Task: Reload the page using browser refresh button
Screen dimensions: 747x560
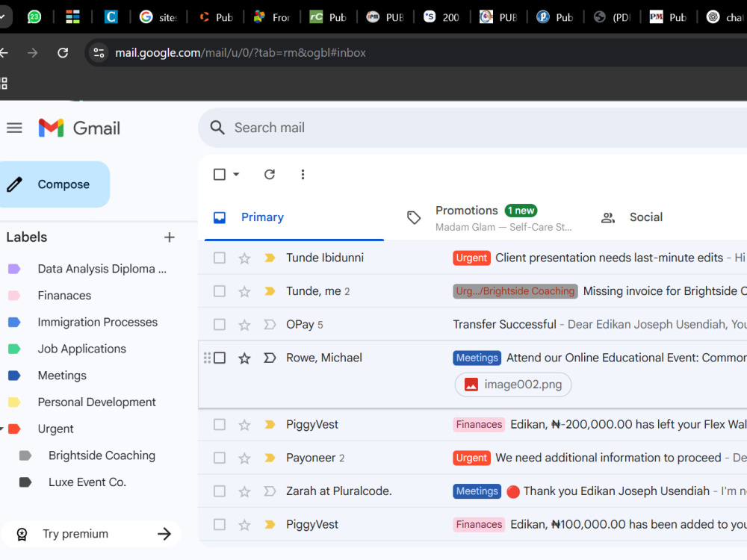Action: coord(63,52)
